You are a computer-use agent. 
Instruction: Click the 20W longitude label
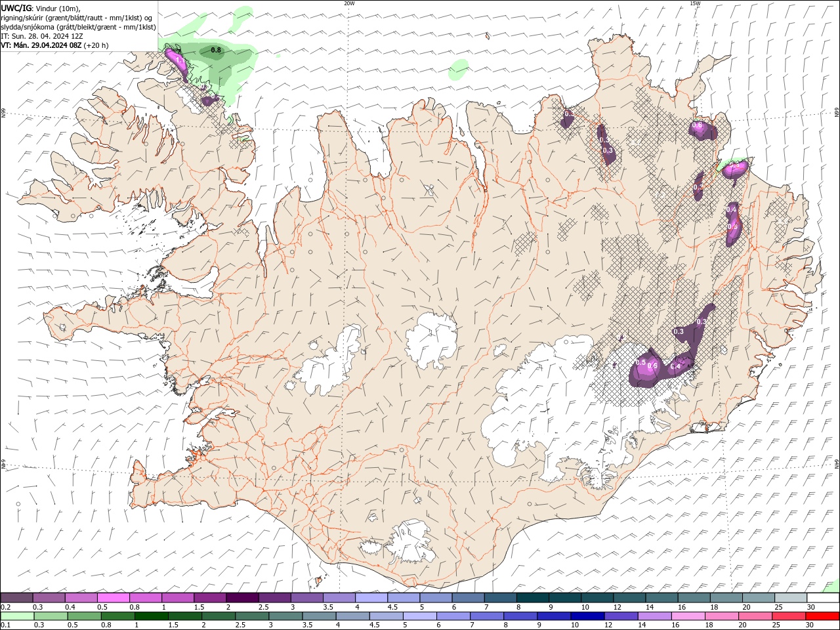[348, 3]
